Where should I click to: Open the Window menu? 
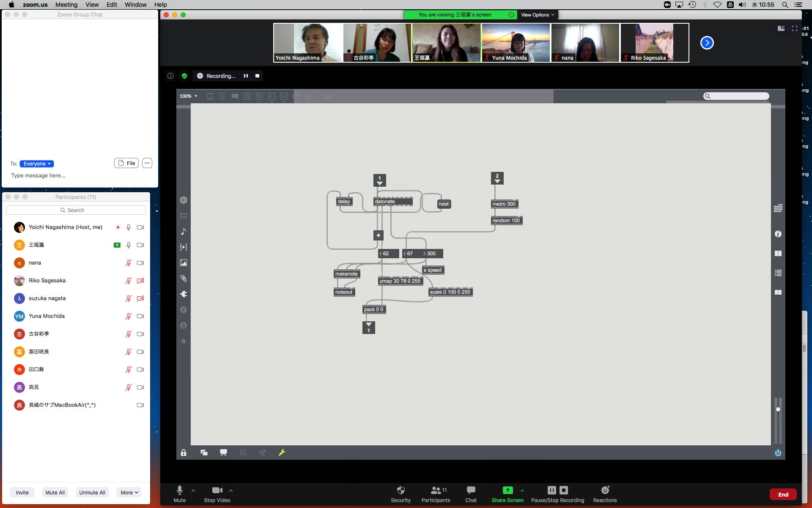pos(135,5)
